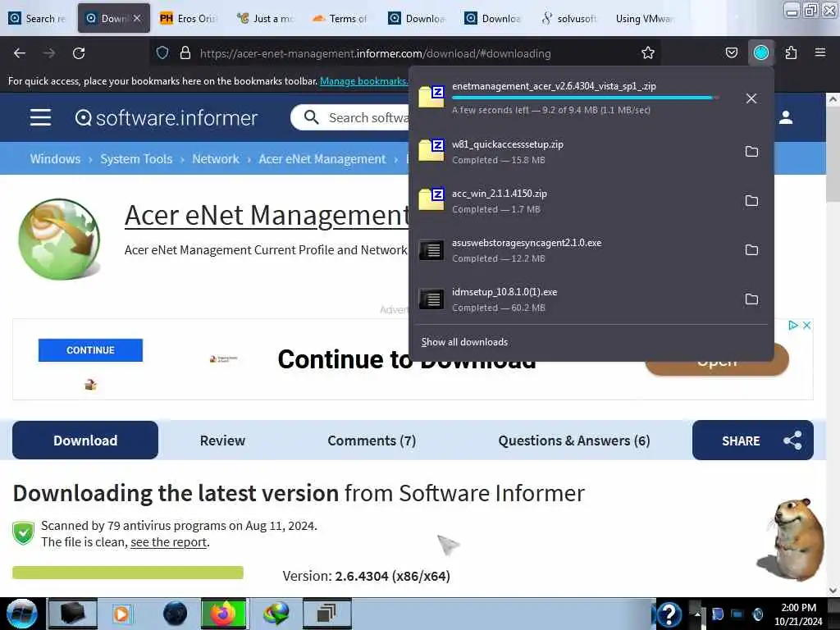Select the Download tab
840x630 pixels.
click(x=85, y=441)
